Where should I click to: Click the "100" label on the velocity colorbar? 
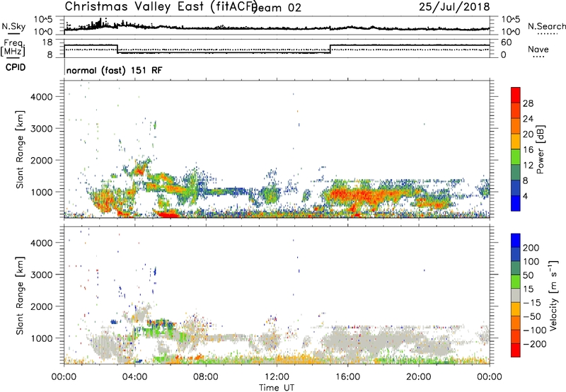pyautogui.click(x=531, y=262)
